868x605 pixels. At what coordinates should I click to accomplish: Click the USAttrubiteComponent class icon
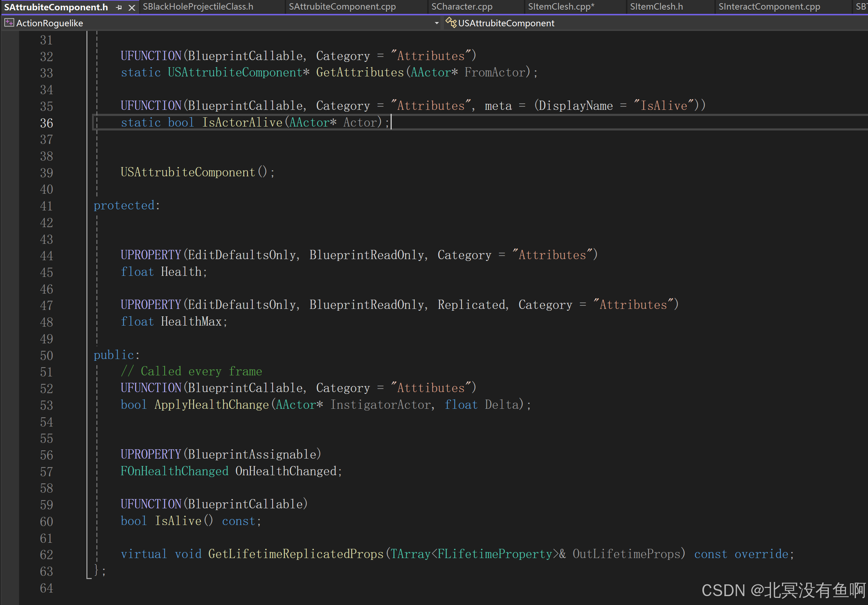point(451,23)
